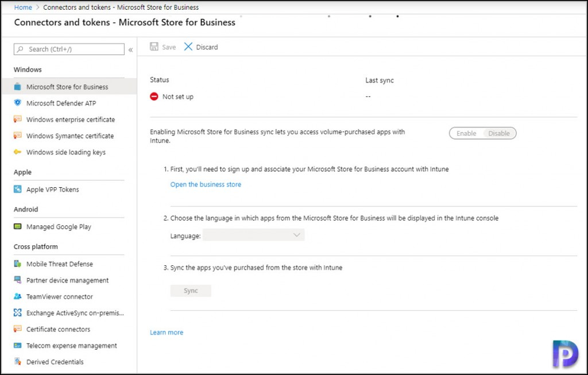Image resolution: width=588 pixels, height=375 pixels.
Task: Click the Telecom expense management icon
Action: (18, 345)
